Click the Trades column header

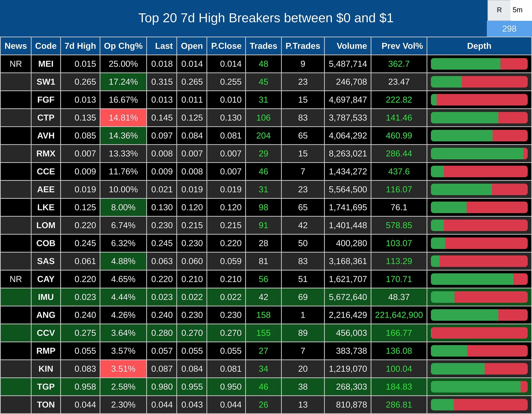[263, 46]
